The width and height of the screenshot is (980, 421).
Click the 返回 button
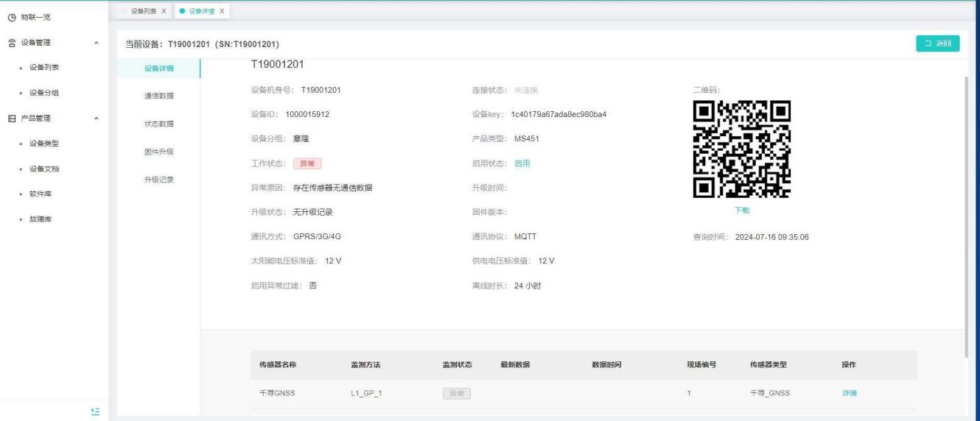[x=937, y=44]
